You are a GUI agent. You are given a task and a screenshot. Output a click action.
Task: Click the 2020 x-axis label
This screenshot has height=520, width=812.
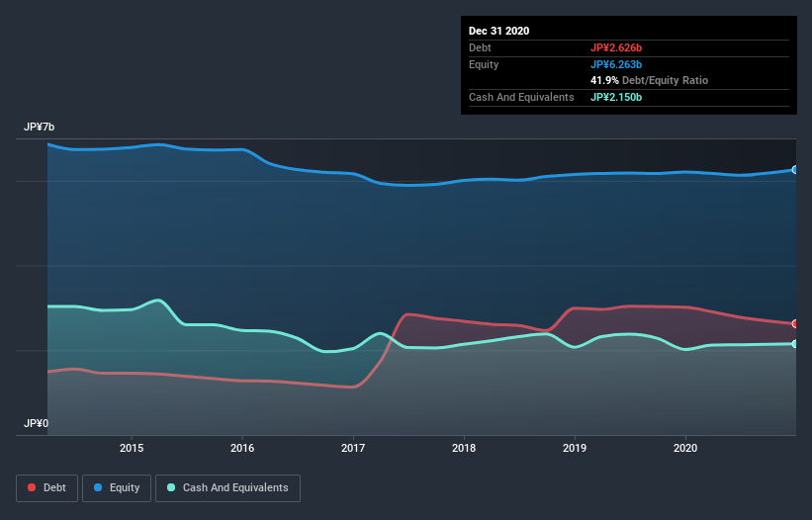pyautogui.click(x=685, y=448)
